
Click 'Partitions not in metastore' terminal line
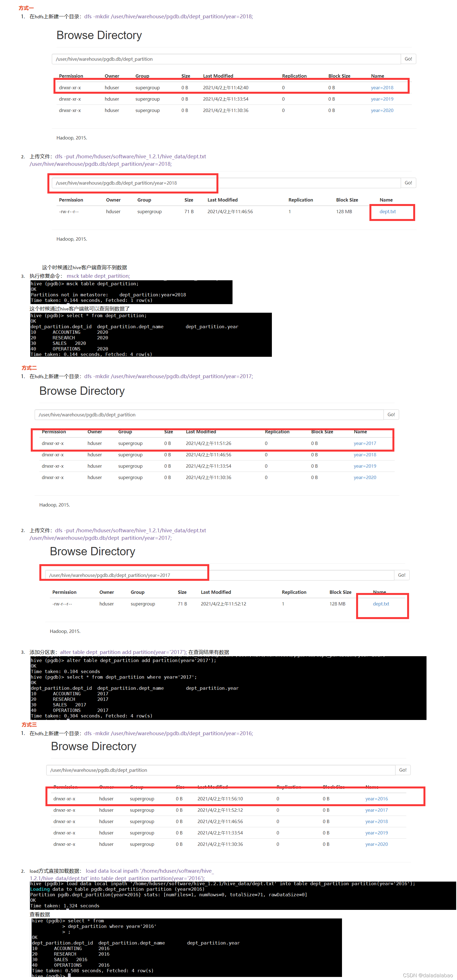pyautogui.click(x=108, y=295)
